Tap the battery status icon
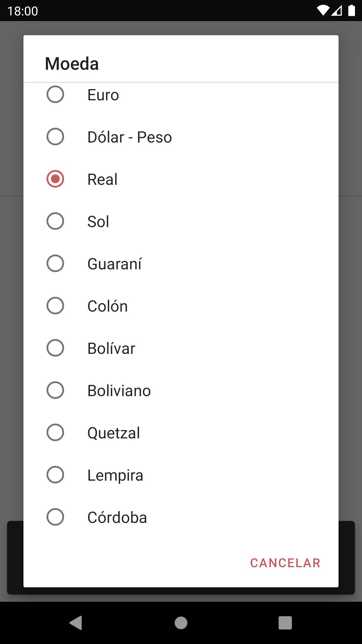This screenshot has height=644, width=362. (x=351, y=10)
